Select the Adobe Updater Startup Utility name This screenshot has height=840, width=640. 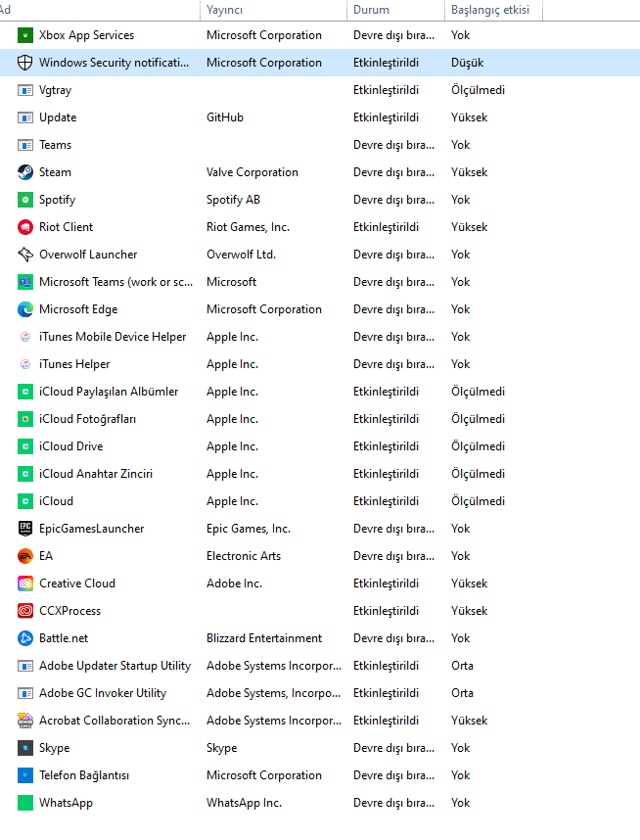[114, 666]
